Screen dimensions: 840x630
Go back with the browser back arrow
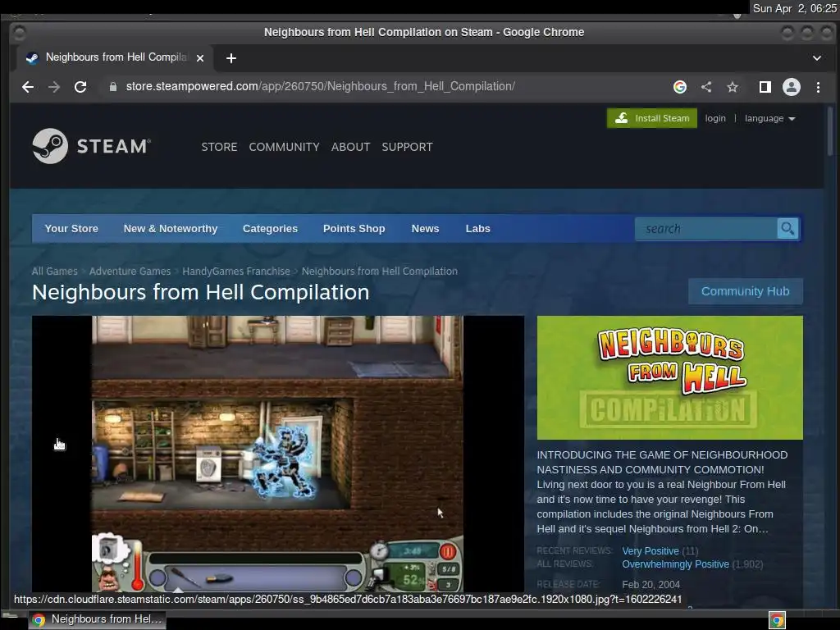coord(28,87)
